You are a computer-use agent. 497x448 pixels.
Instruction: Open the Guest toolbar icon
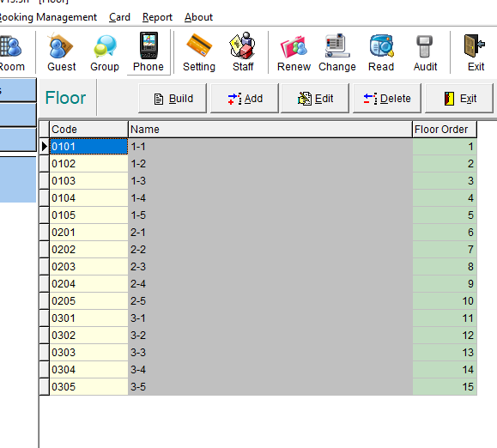[62, 52]
